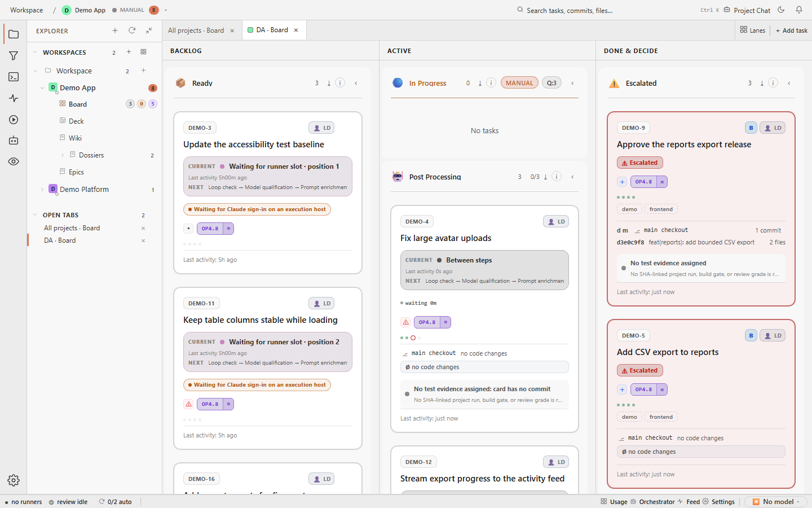The height and width of the screenshot is (508, 812).
Task: Toggle the Lanes view button
Action: coord(753,30)
